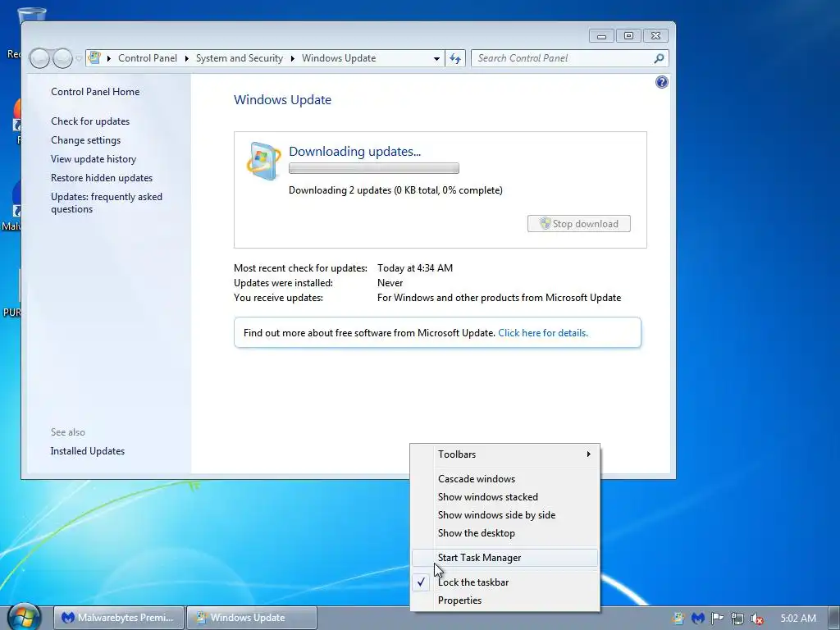This screenshot has height=630, width=840.
Task: Minimize the Windows Update window
Action: 601,36
